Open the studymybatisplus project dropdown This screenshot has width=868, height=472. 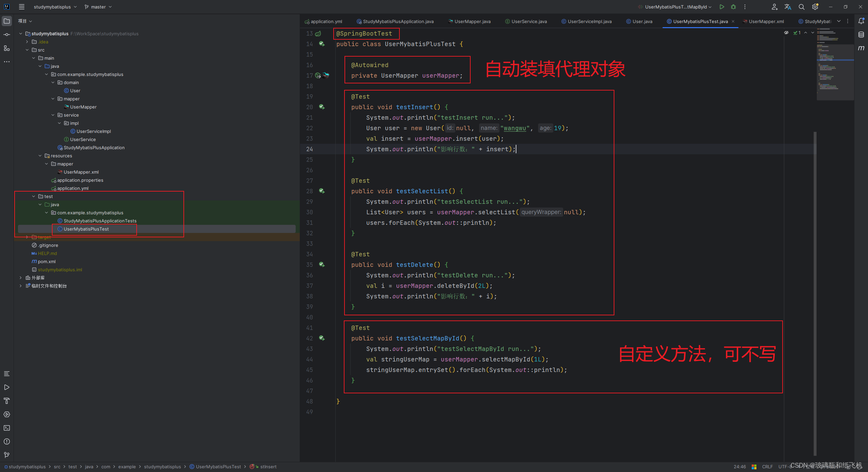click(55, 7)
